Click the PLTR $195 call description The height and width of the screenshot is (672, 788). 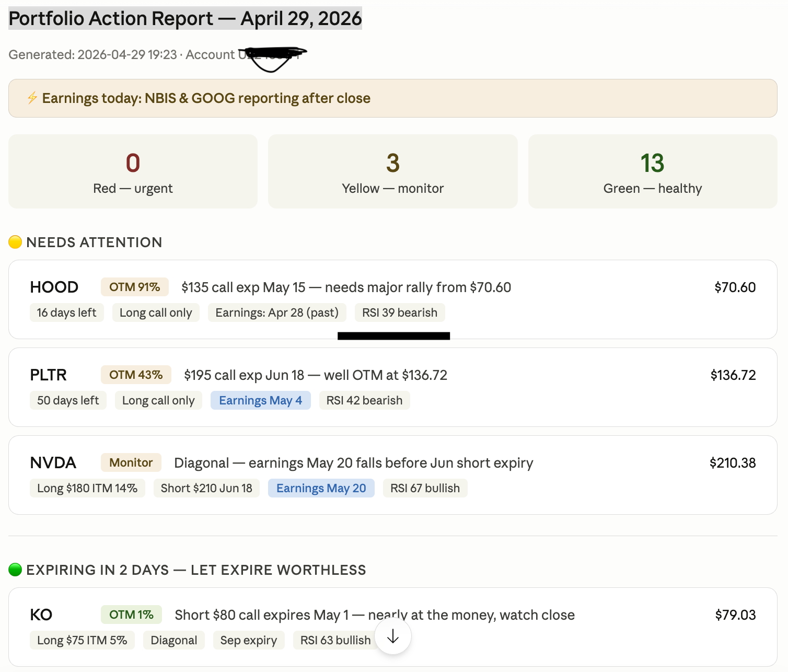tap(316, 375)
